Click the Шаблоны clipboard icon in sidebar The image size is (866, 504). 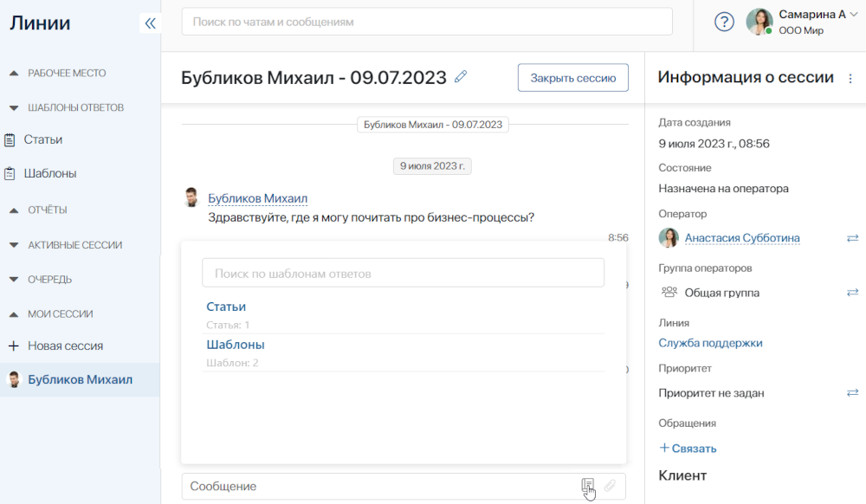click(x=10, y=173)
